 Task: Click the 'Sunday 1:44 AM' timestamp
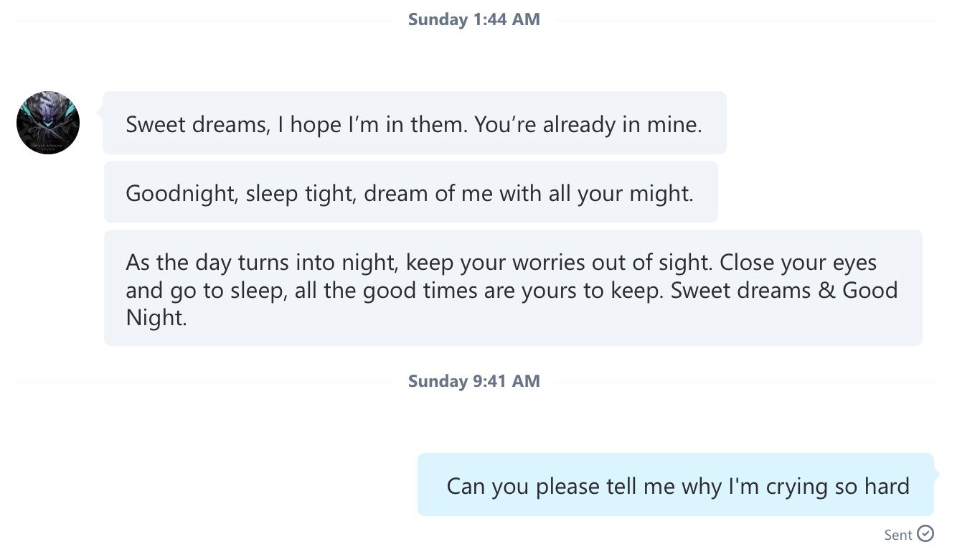pos(474,19)
